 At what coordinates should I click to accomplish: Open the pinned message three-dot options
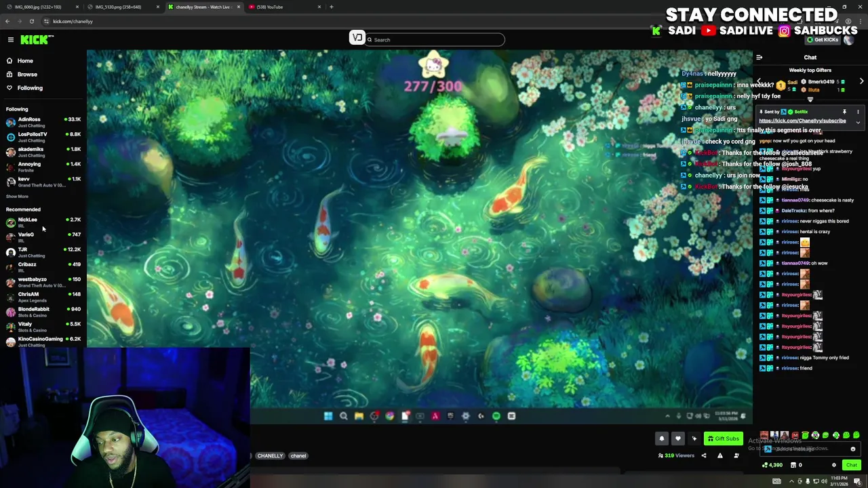pyautogui.click(x=858, y=112)
